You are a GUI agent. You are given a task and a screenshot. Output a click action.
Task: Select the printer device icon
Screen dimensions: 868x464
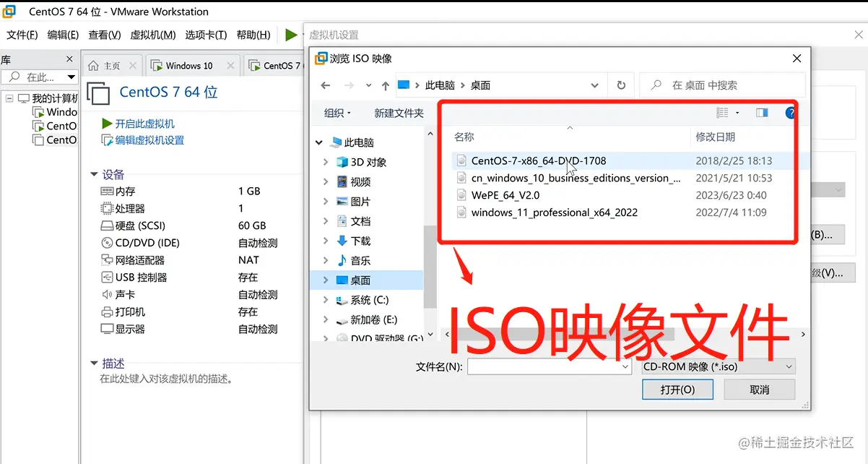(105, 311)
